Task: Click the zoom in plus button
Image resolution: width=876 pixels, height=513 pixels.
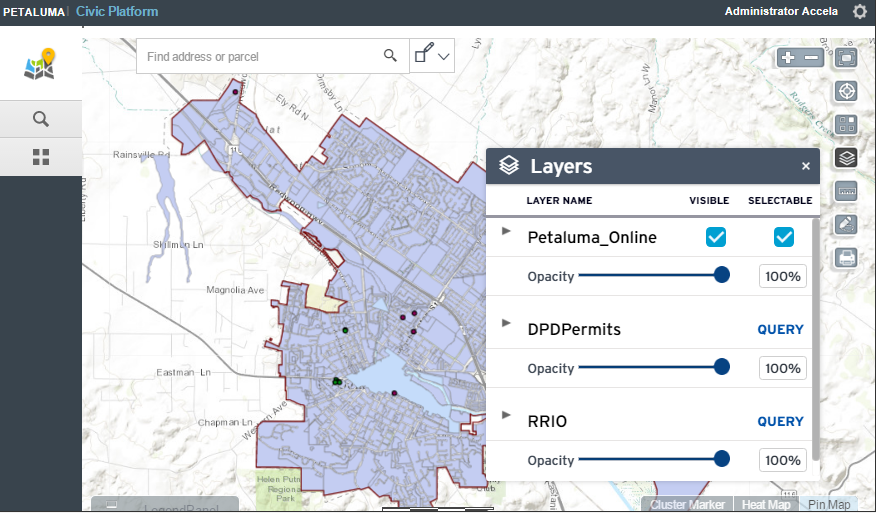Action: (x=789, y=58)
